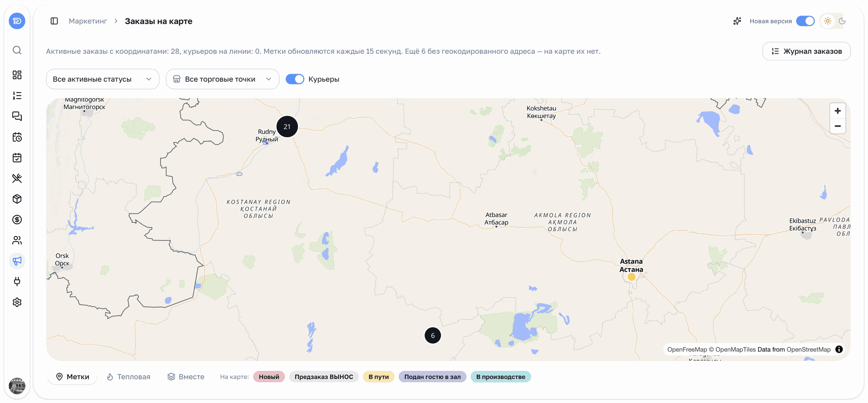Click the "Предзаказ ВЫНОС" legend chip
Image resolution: width=868 pixels, height=403 pixels.
(324, 377)
